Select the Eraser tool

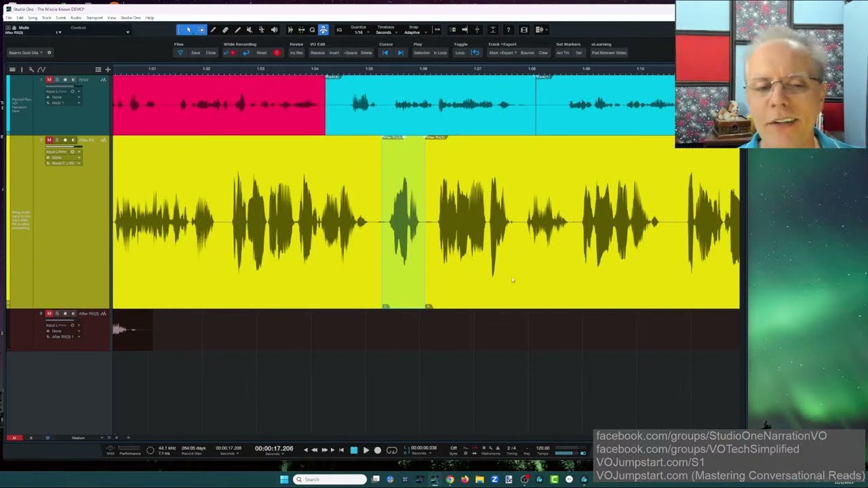[x=225, y=30]
